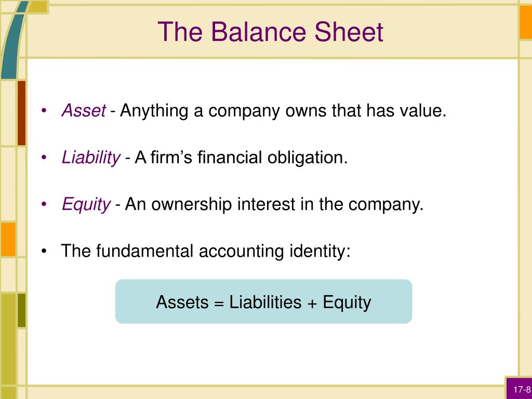
Task: Click the olive green bar on left
Action: point(21,311)
